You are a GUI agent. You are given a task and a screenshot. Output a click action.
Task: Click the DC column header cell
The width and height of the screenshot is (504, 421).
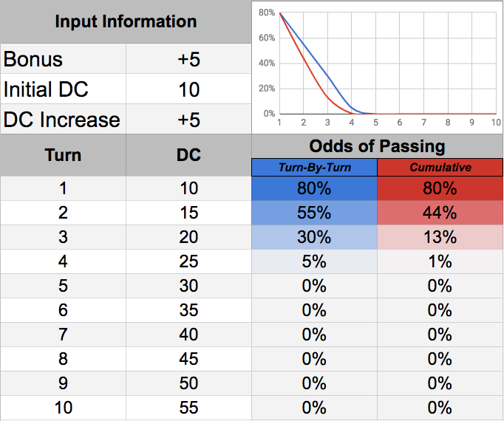pos(188,155)
